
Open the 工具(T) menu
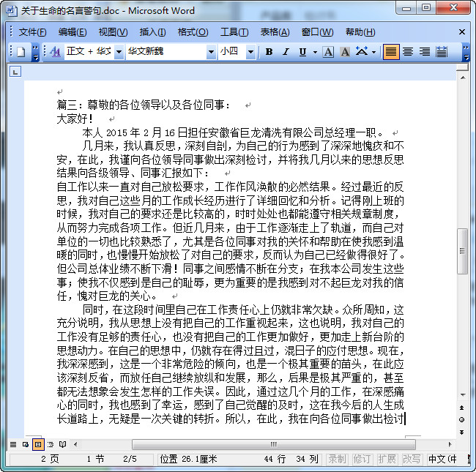click(234, 32)
